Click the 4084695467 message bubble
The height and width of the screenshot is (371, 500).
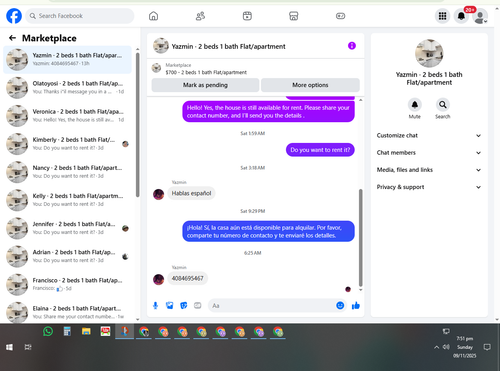coord(187,278)
